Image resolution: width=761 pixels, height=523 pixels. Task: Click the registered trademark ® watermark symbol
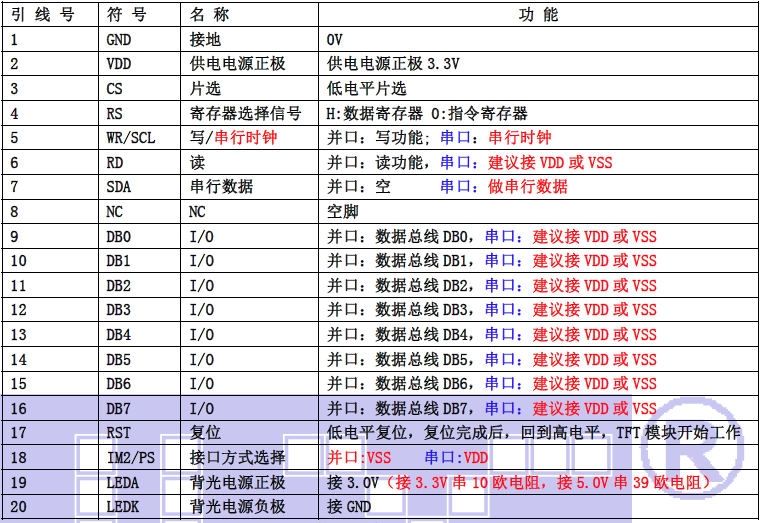pos(693,451)
